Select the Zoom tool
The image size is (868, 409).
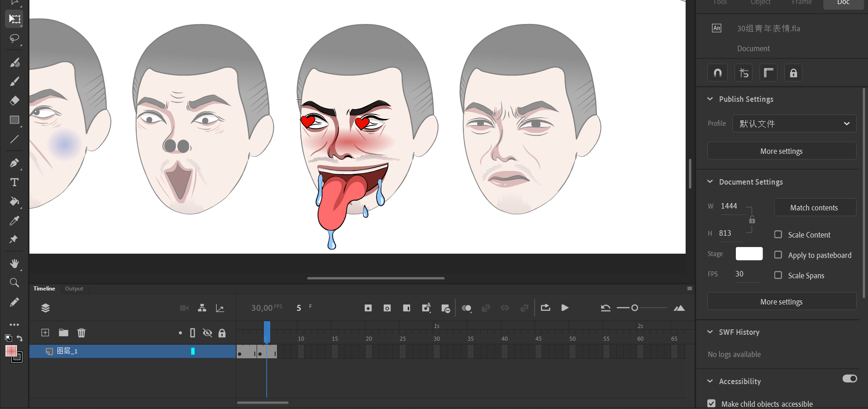(14, 283)
